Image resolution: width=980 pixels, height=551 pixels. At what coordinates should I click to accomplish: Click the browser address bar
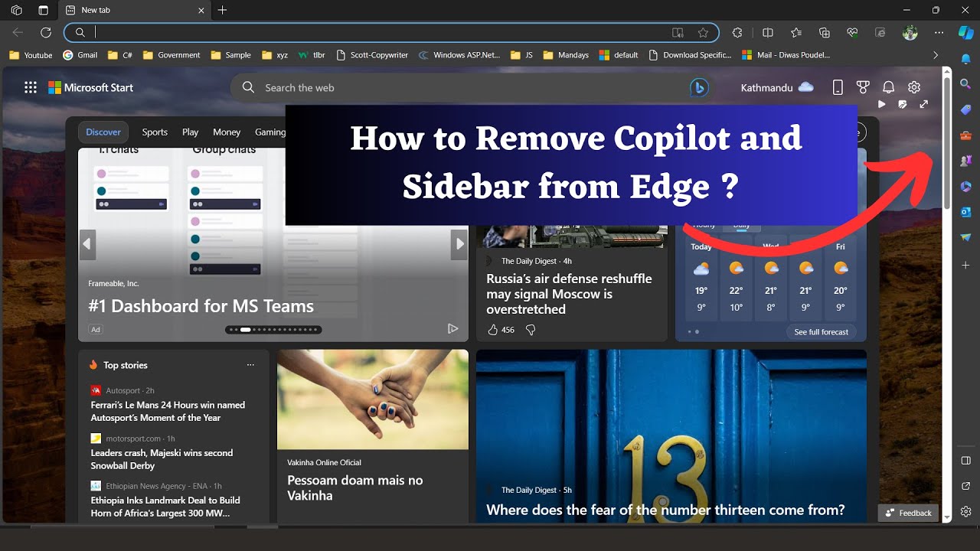coord(390,32)
